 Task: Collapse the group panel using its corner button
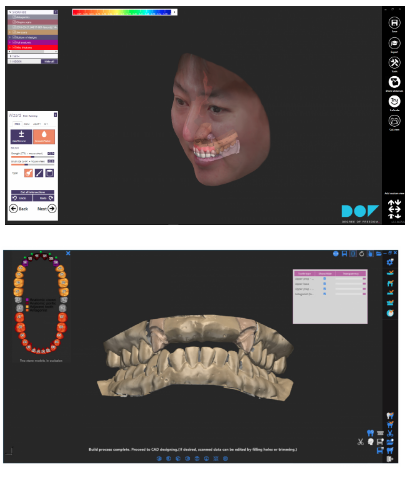pos(56,12)
